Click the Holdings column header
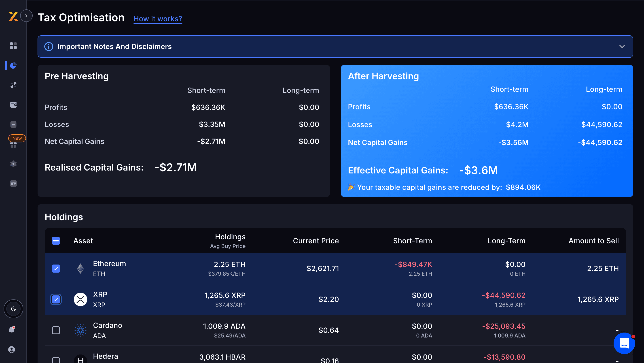644x363 pixels. (x=230, y=237)
